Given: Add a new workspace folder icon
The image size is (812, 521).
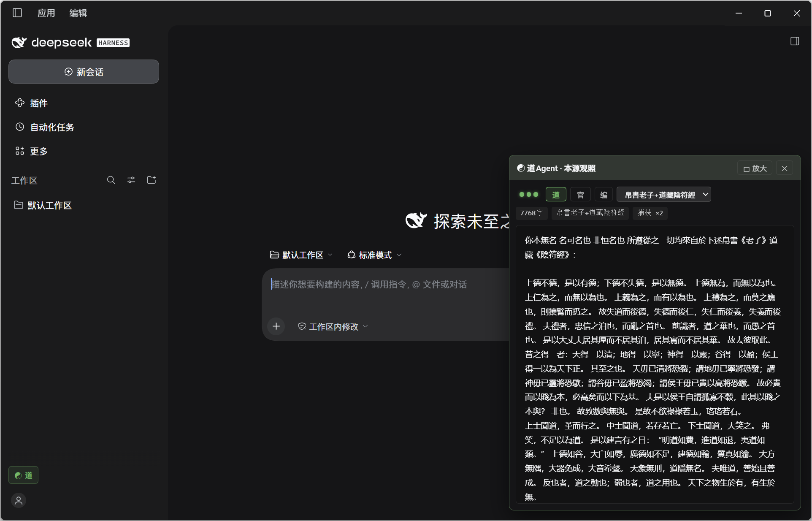Looking at the screenshot, I should [x=152, y=180].
